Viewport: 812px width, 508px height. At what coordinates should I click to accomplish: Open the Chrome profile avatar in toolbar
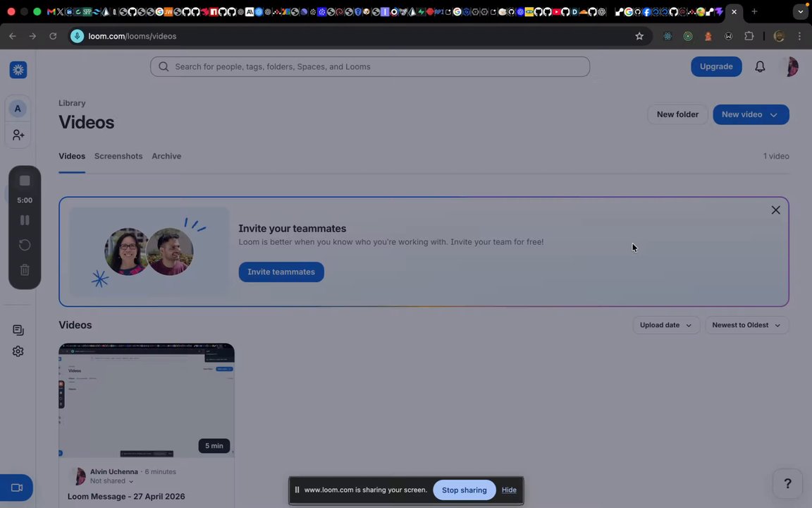click(x=779, y=36)
